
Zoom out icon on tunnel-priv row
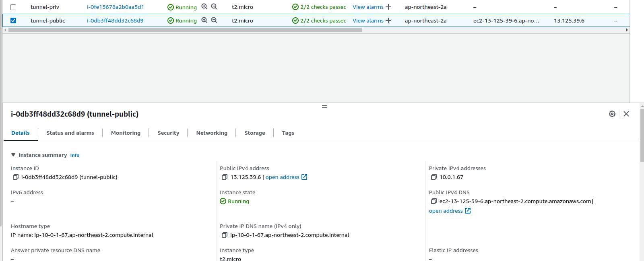point(214,7)
